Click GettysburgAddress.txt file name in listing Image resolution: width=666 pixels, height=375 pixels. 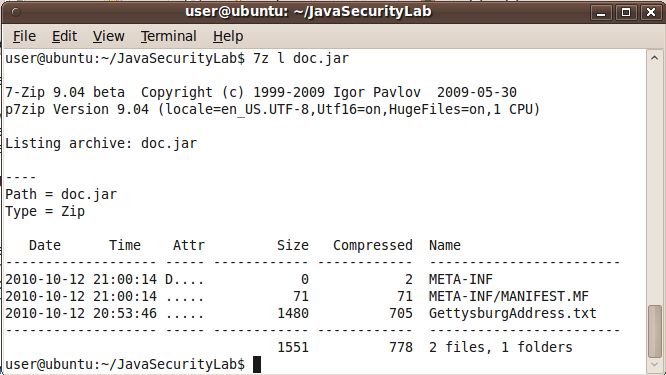512,313
